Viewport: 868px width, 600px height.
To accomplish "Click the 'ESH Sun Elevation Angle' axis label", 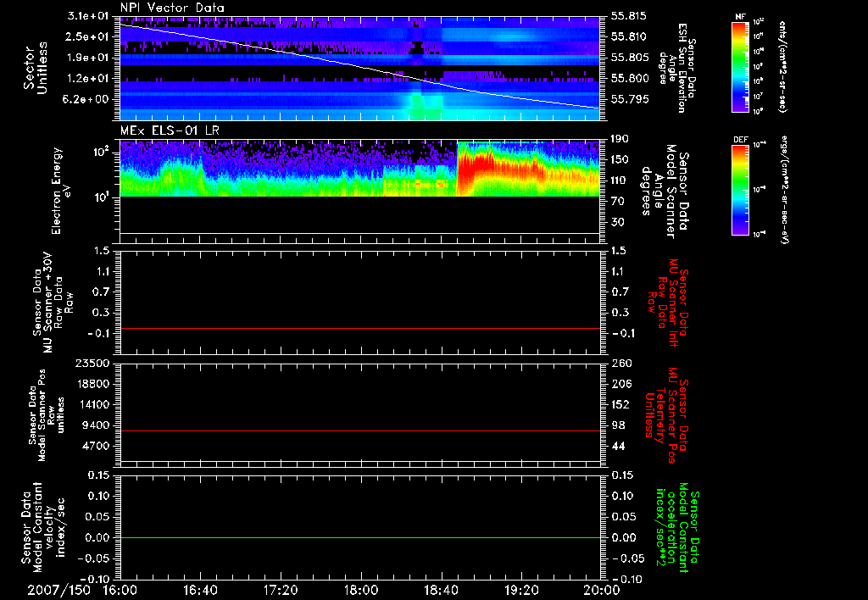I will coord(677,68).
